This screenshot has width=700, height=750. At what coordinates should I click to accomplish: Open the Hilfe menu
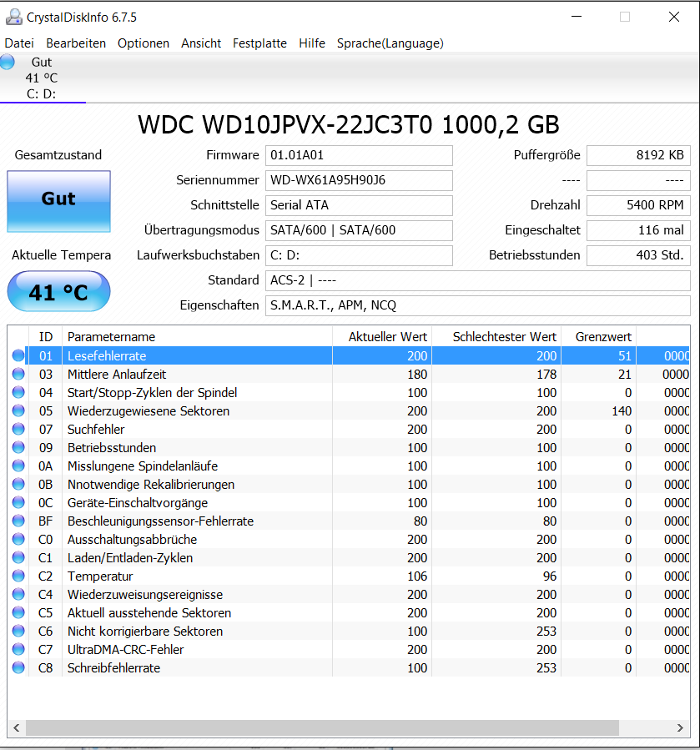pos(312,43)
